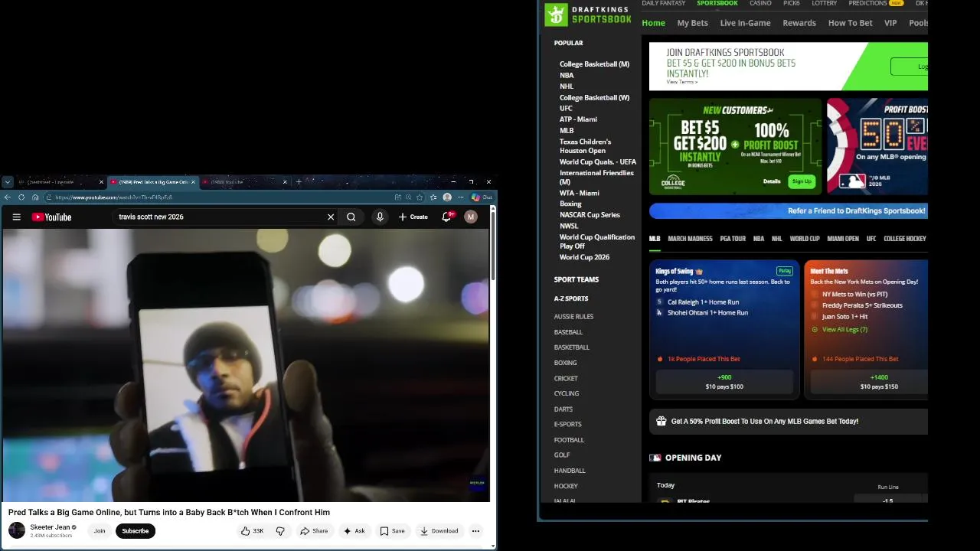Viewport: 980px width, 551px height.
Task: Join Skeeter Jean channel
Action: tap(100, 530)
